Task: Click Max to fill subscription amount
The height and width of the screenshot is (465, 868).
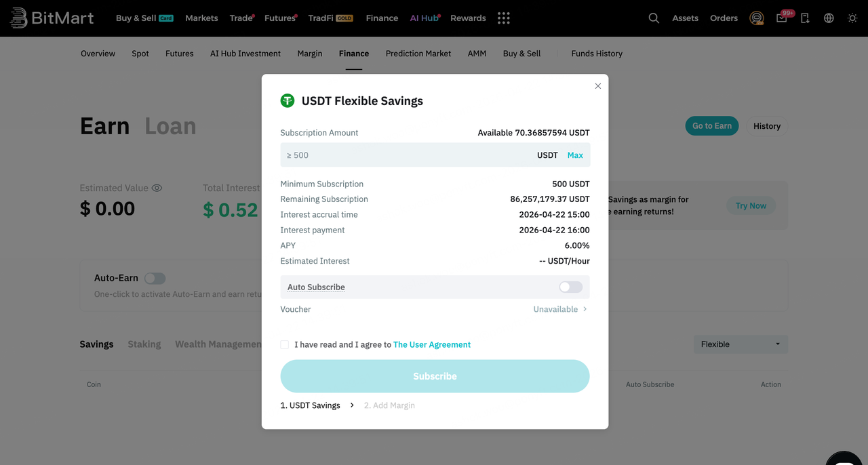Action: pos(575,155)
